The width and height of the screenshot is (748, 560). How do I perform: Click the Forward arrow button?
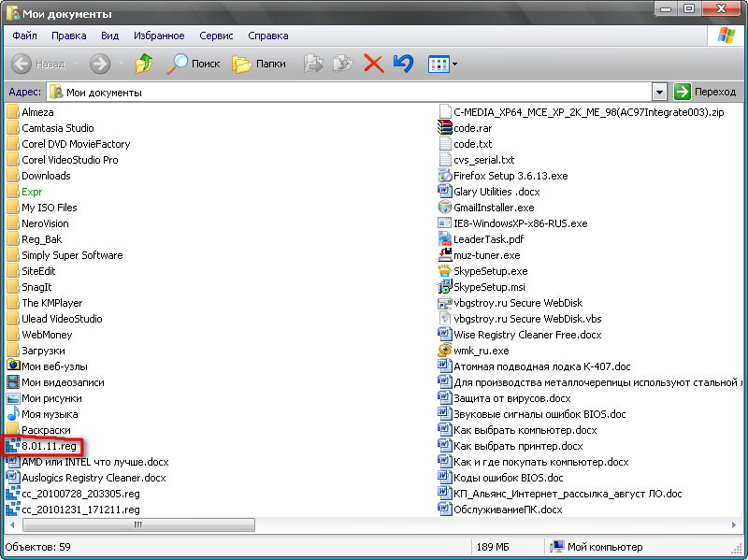[x=100, y=64]
